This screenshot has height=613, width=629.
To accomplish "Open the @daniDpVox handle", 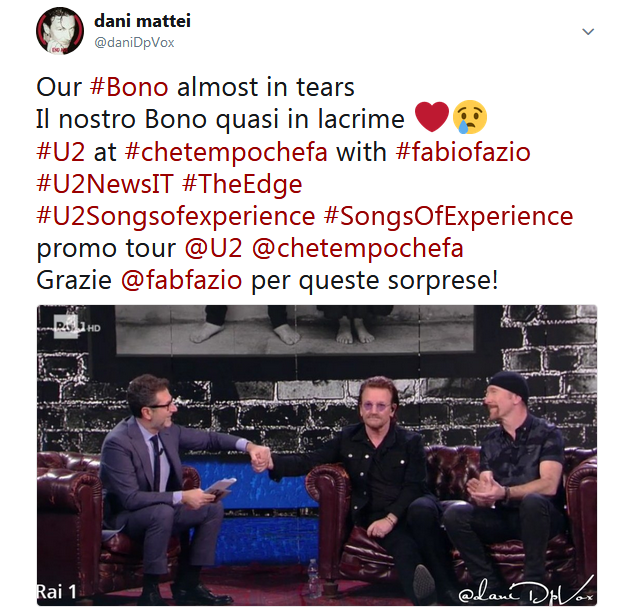I will (134, 43).
